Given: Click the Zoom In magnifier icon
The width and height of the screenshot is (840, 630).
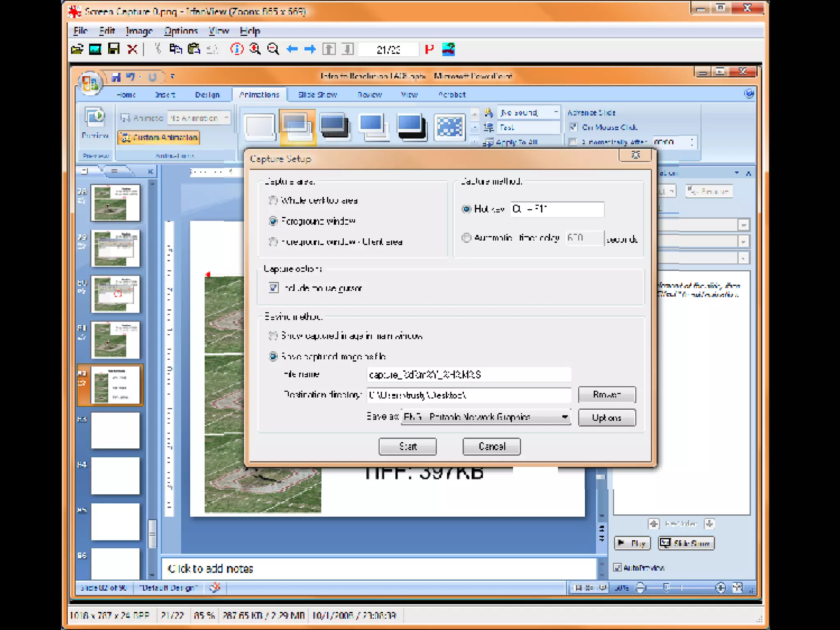Looking at the screenshot, I should click(255, 50).
